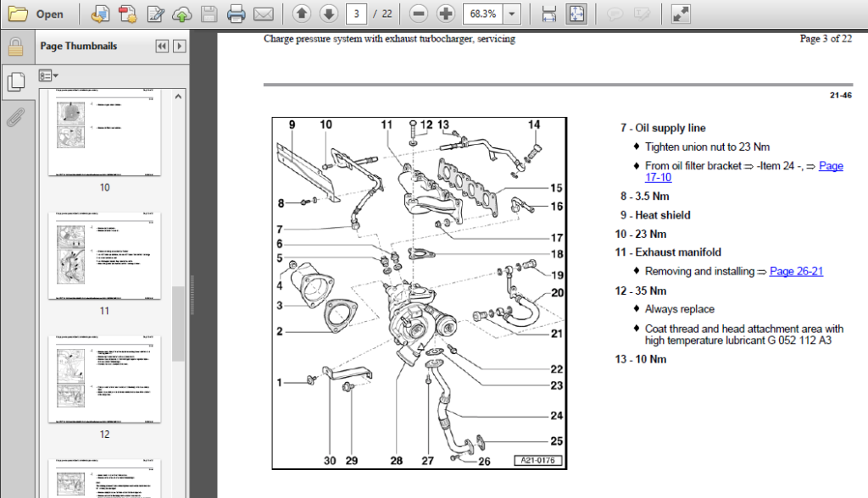This screenshot has width=868, height=498.
Task: Send file by email envelope icon
Action: tap(264, 14)
